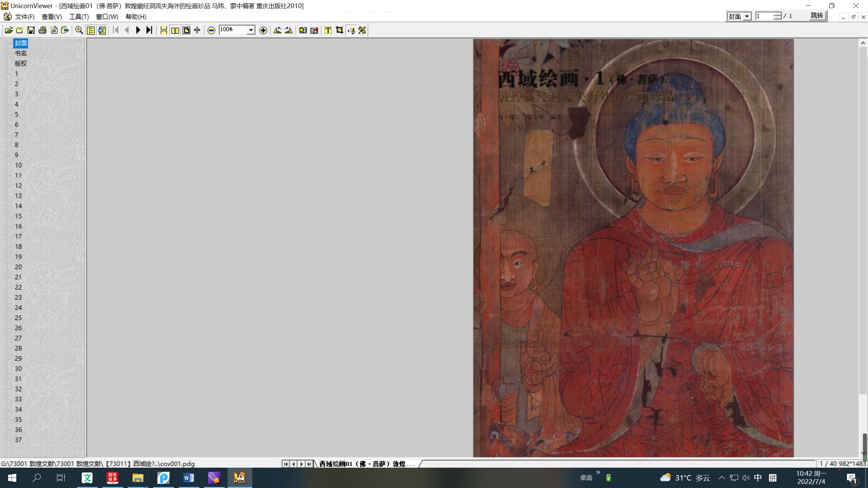Restore the inner document window
Screen dimensions: 868x488
tap(853, 17)
